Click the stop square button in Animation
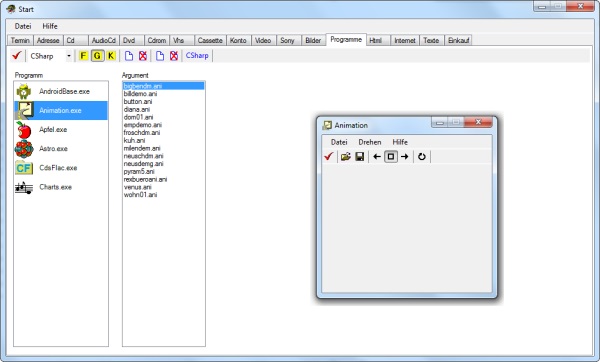This screenshot has width=600, height=362. click(391, 157)
